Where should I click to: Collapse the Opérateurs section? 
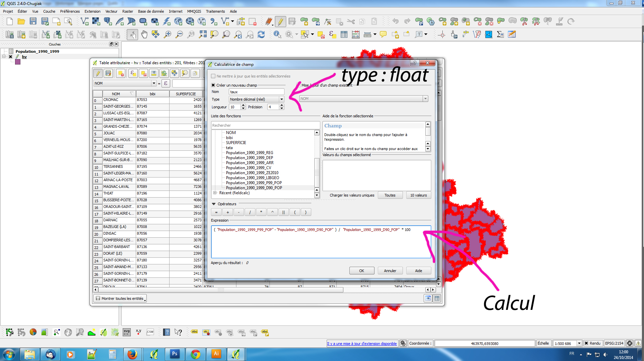point(214,204)
